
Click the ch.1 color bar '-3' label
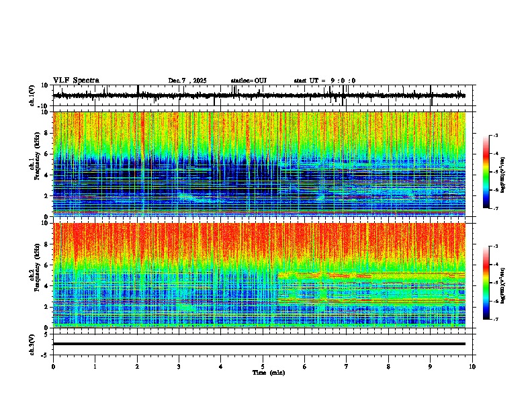coord(495,136)
